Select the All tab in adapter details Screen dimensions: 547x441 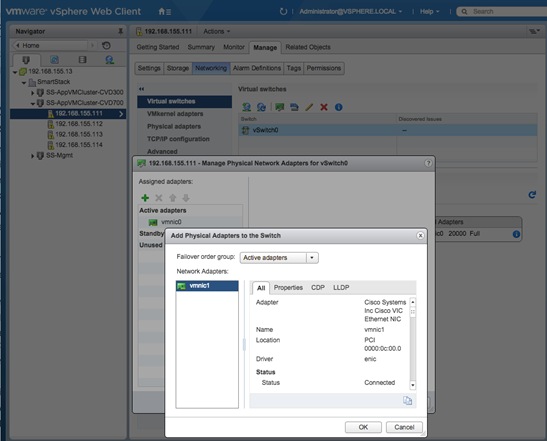tap(261, 288)
